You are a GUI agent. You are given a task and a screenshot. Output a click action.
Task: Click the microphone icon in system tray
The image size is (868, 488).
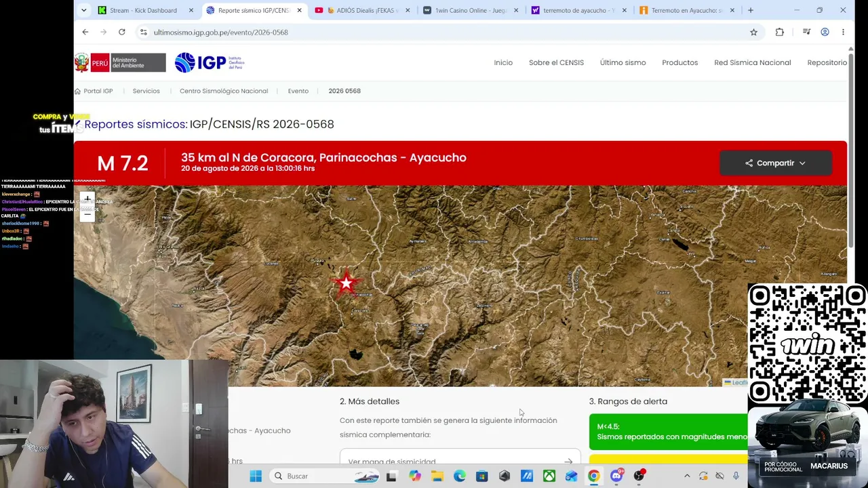736,476
